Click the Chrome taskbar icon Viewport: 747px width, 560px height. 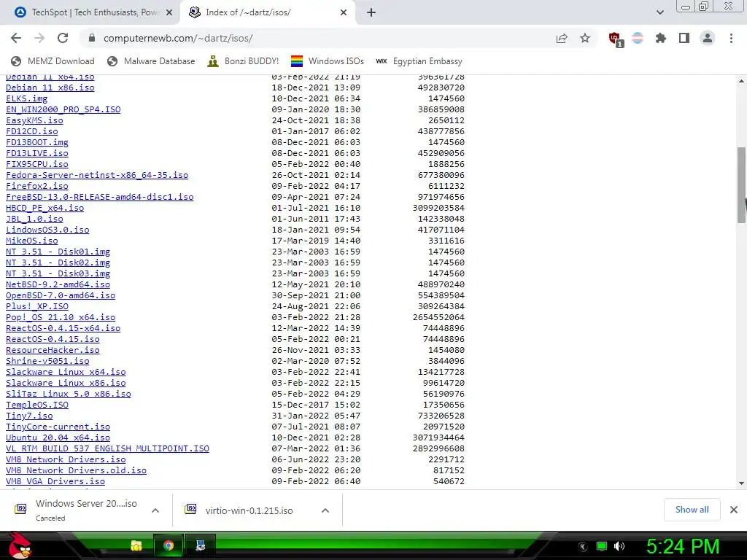(169, 545)
